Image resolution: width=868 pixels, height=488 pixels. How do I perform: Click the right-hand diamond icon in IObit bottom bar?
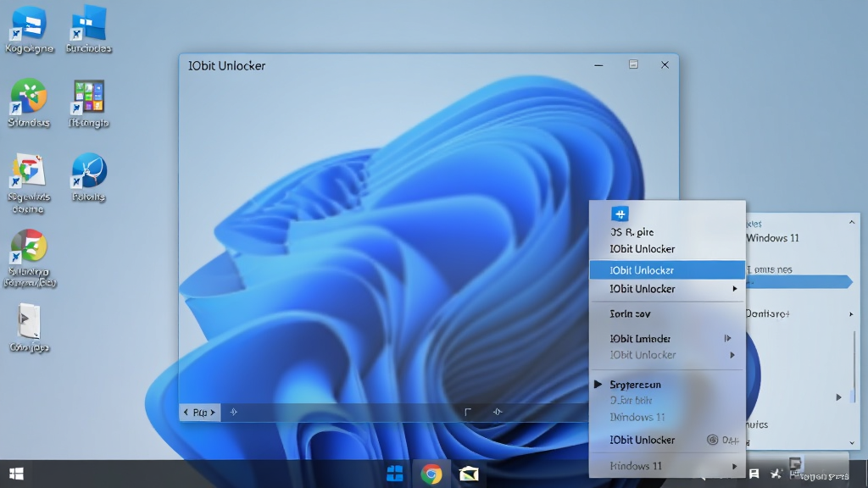pyautogui.click(x=498, y=412)
